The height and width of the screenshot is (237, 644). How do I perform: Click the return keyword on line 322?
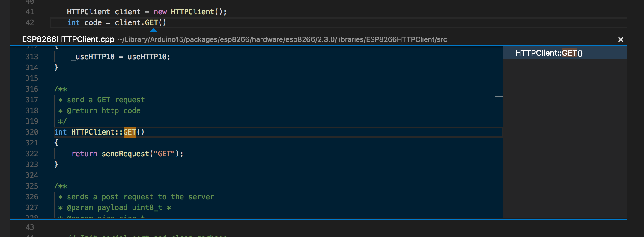click(84, 154)
